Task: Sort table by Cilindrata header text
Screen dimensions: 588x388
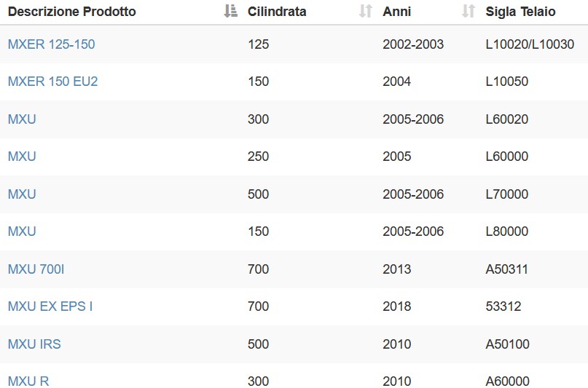Action: 277,12
